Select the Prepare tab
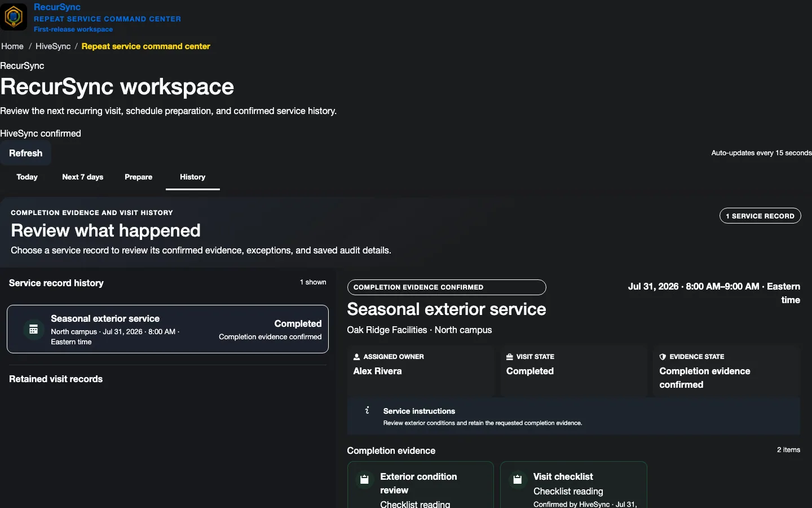This screenshot has width=812, height=508. pyautogui.click(x=138, y=177)
